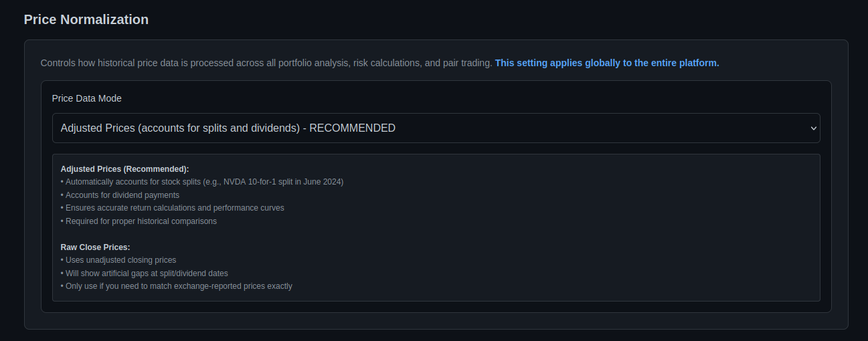
Task: Click the "Price Data Mode" label
Action: pyautogui.click(x=87, y=98)
